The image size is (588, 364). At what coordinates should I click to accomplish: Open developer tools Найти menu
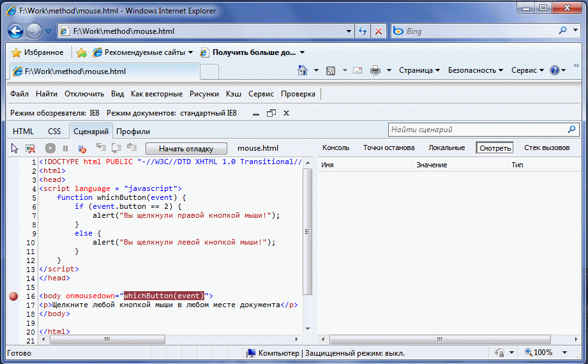(47, 94)
